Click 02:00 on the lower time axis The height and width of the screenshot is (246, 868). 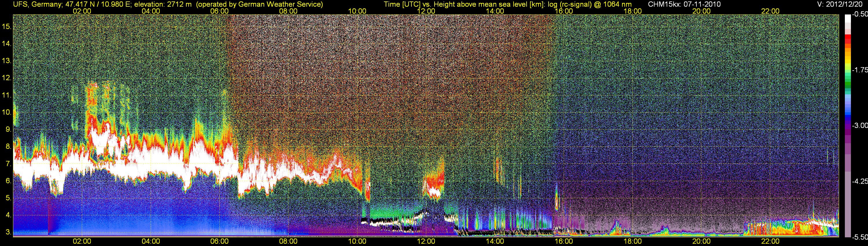[x=82, y=241]
